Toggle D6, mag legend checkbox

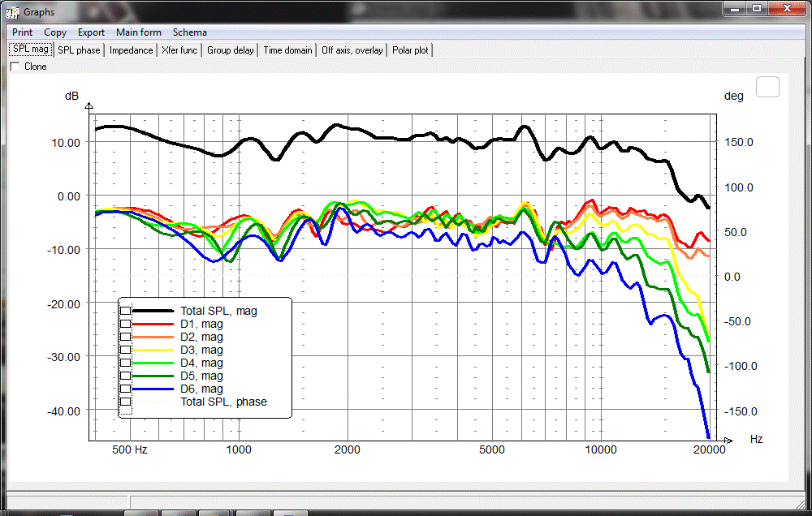tap(125, 389)
